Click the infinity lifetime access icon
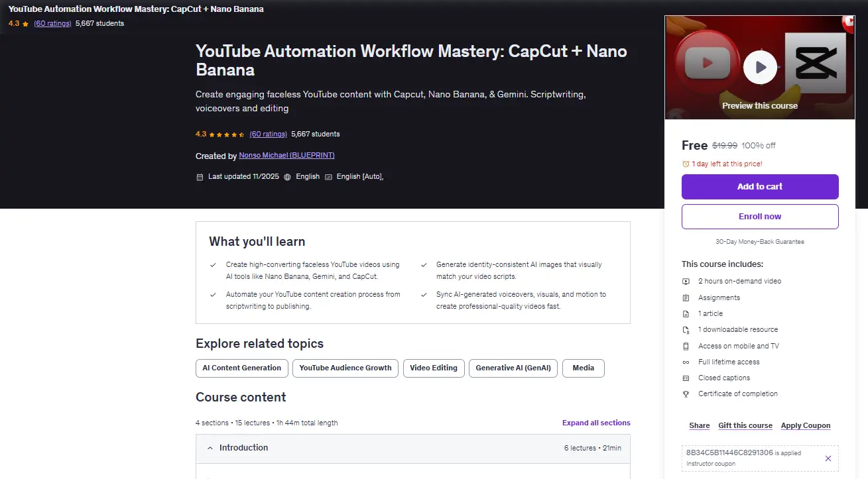This screenshot has height=479, width=868. click(686, 362)
